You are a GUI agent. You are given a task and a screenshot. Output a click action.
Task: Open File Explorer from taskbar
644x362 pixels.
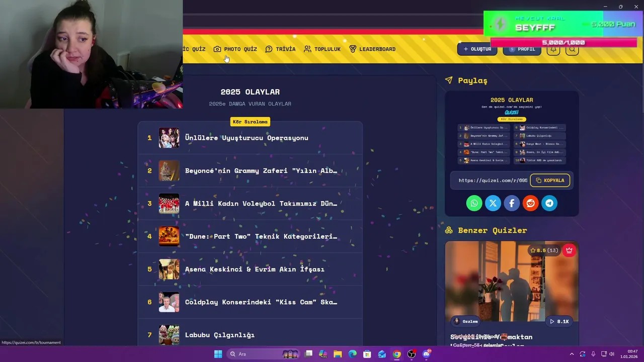click(338, 354)
